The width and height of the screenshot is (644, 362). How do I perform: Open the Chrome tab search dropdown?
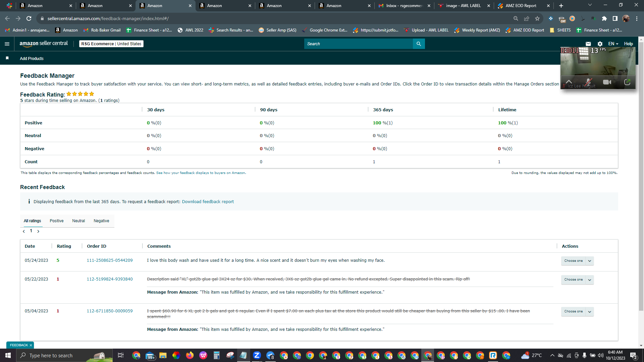(590, 5)
